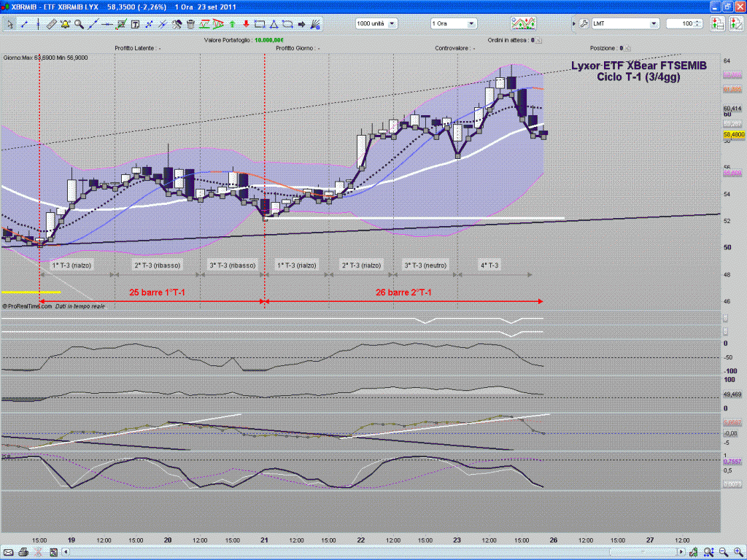The image size is (747, 560).
Task: Open order settings wrench icon
Action: click(584, 24)
